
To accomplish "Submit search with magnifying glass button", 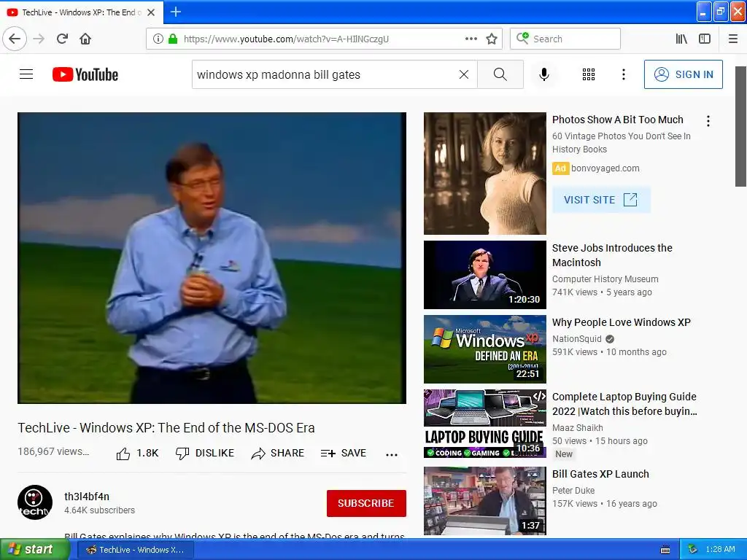I will click(x=500, y=74).
